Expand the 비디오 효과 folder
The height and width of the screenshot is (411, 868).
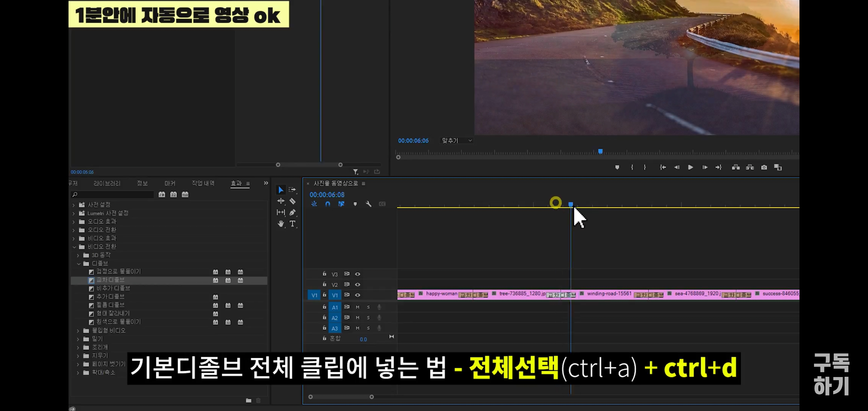tap(74, 239)
